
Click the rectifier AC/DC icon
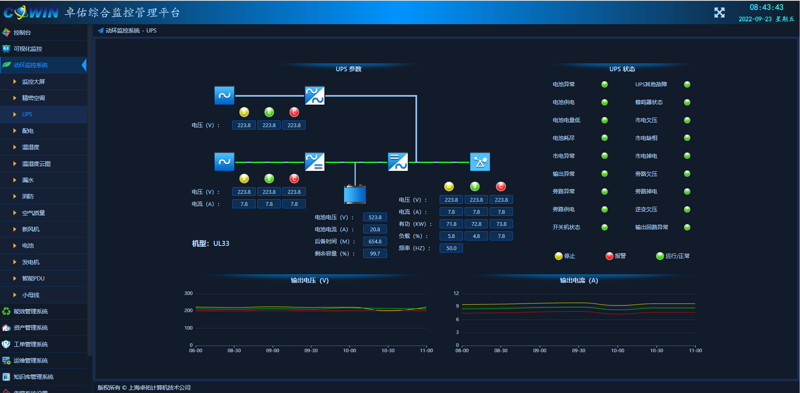pos(315,162)
